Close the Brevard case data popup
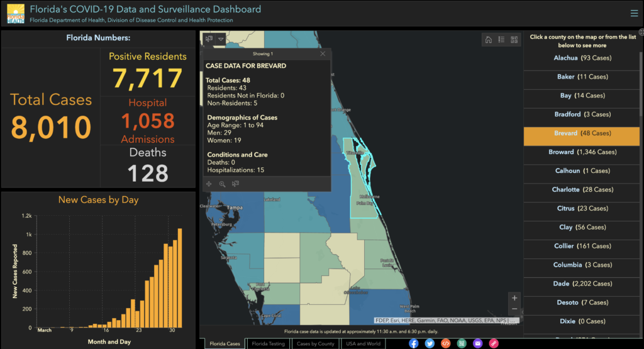644x349 pixels. 323,54
